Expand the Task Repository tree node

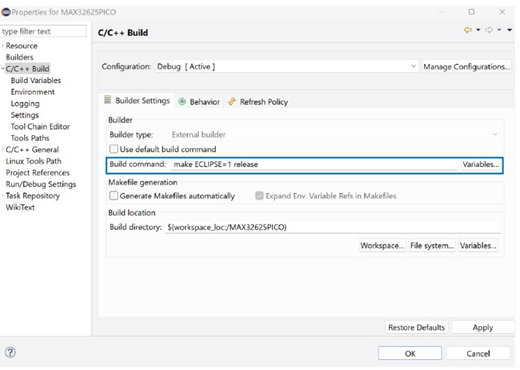[x=3, y=195]
